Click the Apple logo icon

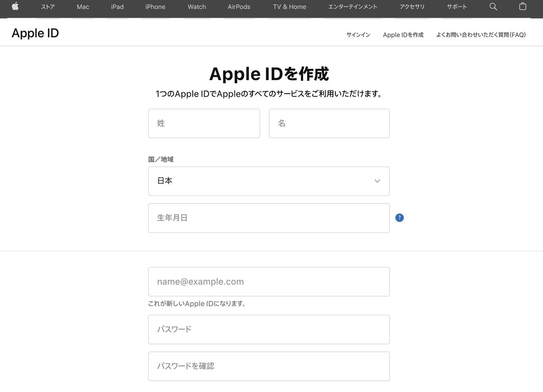pos(15,6)
